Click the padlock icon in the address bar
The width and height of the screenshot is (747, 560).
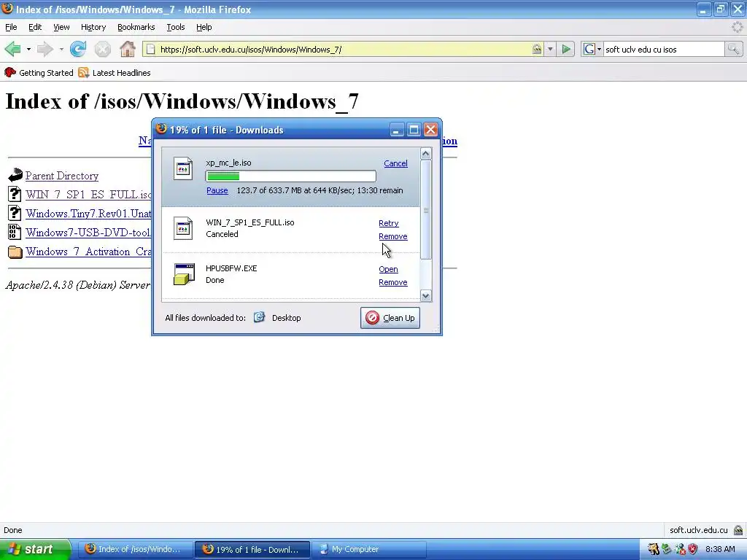tap(537, 49)
